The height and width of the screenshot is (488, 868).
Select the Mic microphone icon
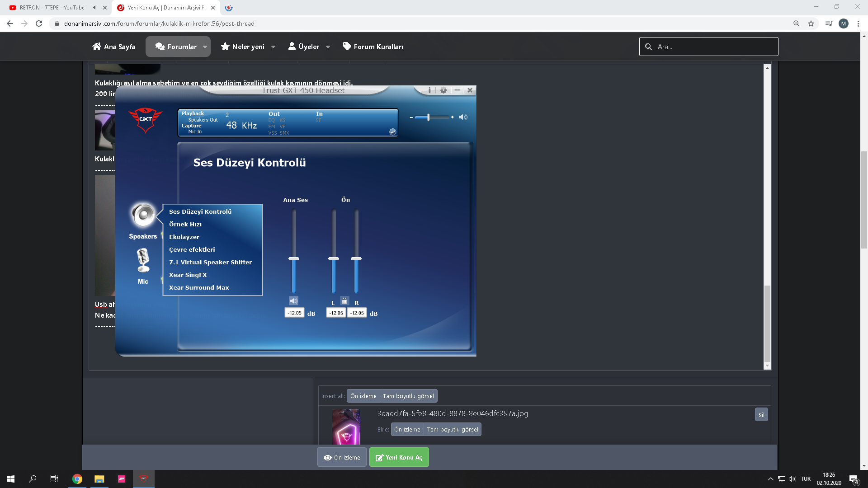click(x=143, y=261)
